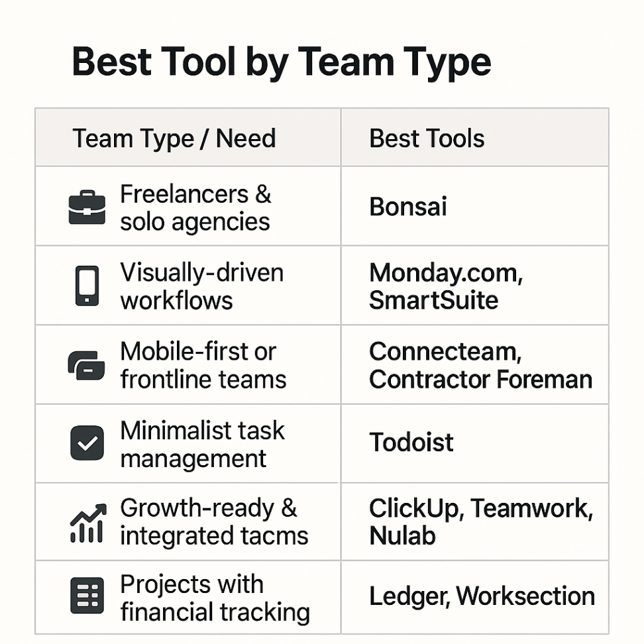Click the Visually-driven workflows label
Image resolution: width=644 pixels, height=644 pixels.
[x=201, y=286]
